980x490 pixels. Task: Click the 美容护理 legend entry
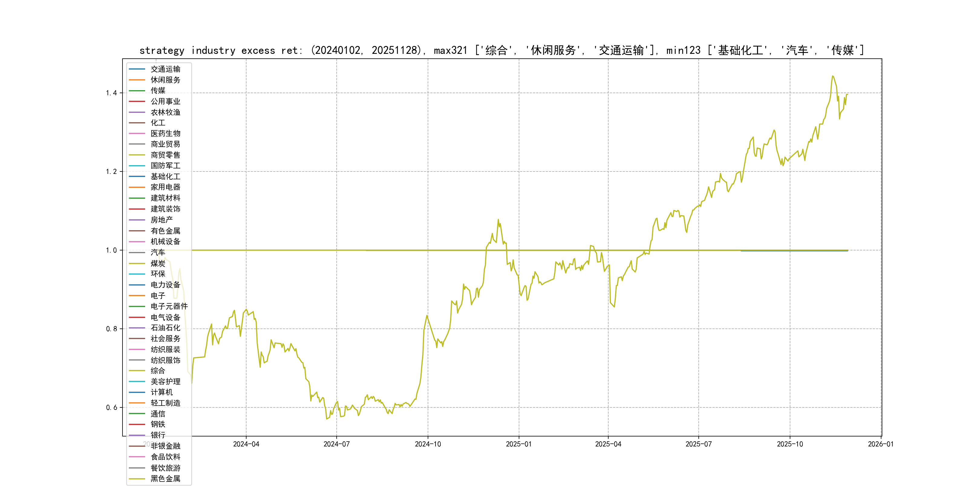(x=165, y=382)
